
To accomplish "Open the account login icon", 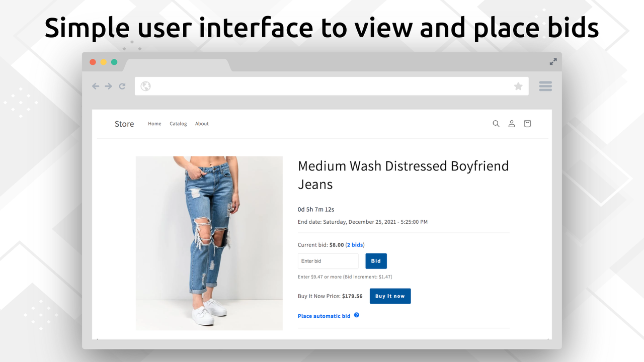I will click(x=512, y=123).
